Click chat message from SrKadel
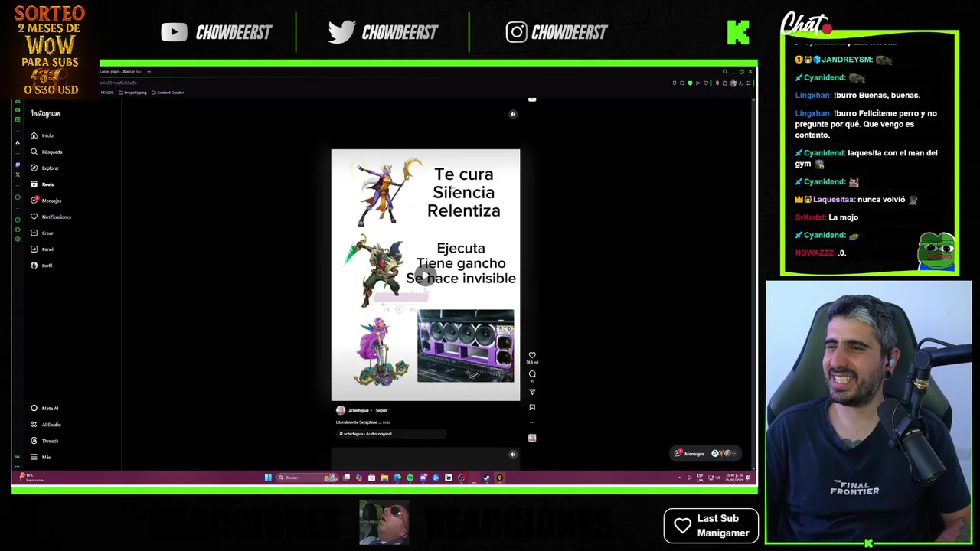 tap(827, 217)
